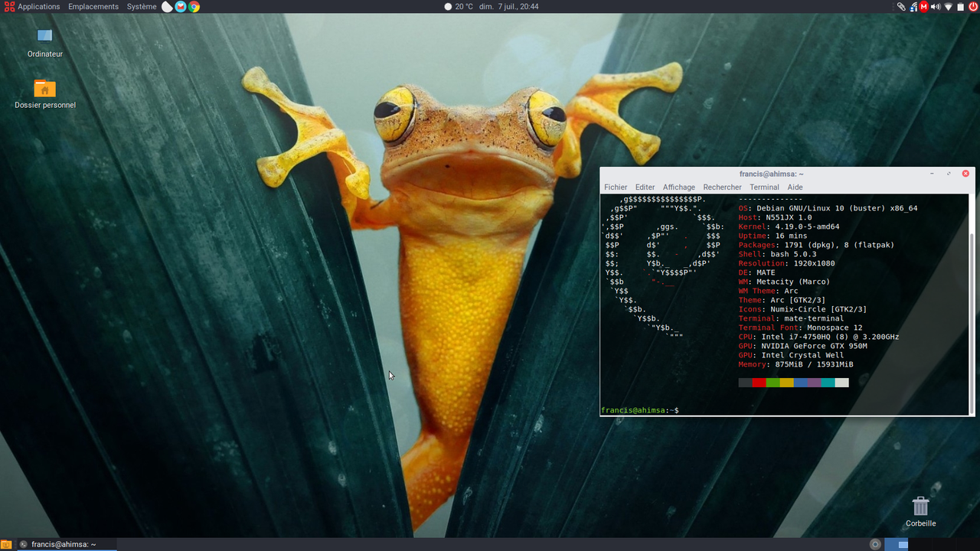Click the red power shutdown icon
This screenshot has height=551, width=980.
tap(973, 6)
